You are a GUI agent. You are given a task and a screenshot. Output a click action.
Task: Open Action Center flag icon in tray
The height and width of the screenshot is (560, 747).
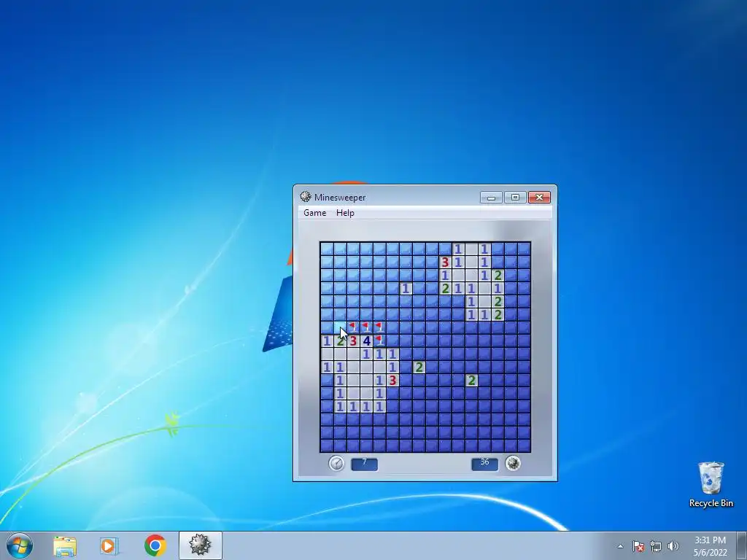[638, 546]
